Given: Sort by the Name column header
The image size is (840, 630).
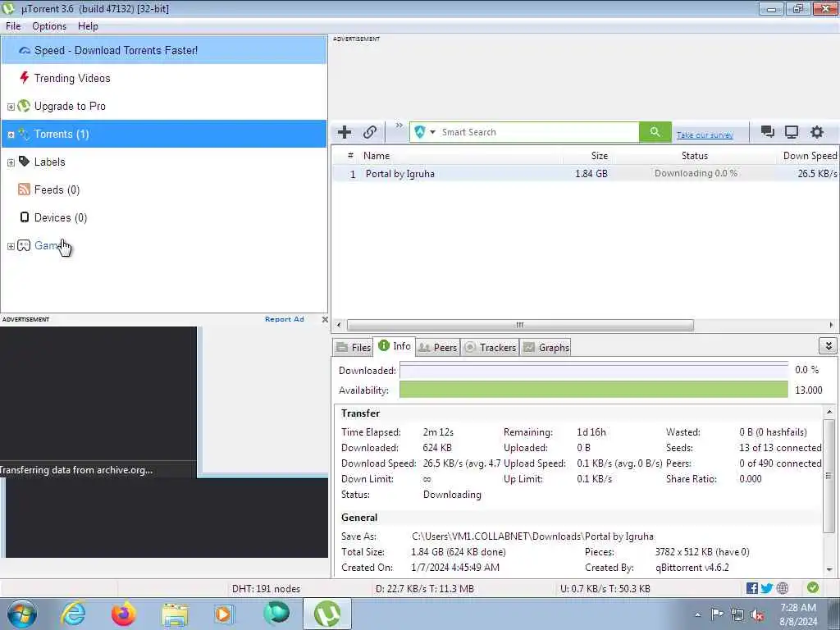Looking at the screenshot, I should [x=461, y=156].
